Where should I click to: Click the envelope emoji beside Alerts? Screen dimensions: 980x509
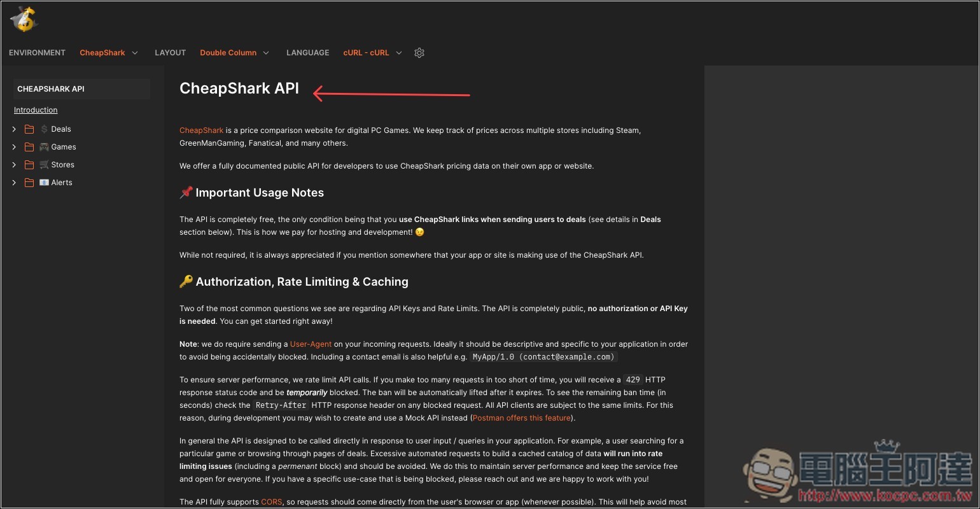44,183
